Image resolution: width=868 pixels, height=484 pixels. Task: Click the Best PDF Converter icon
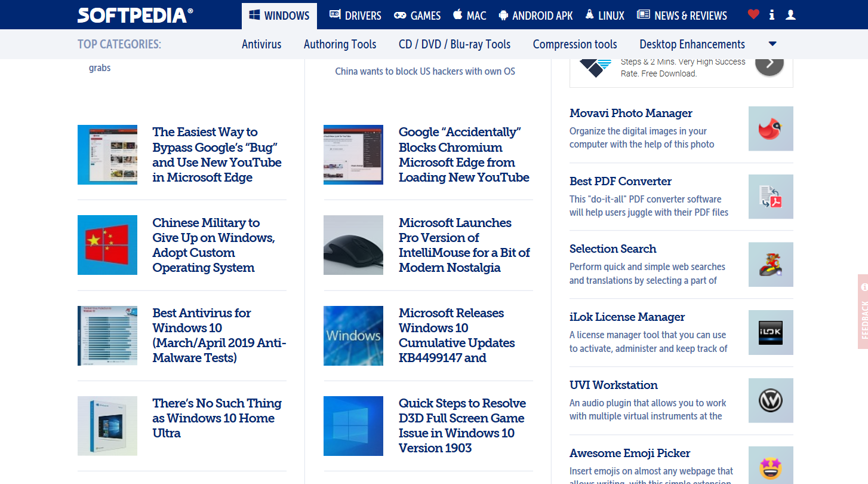[x=771, y=197]
